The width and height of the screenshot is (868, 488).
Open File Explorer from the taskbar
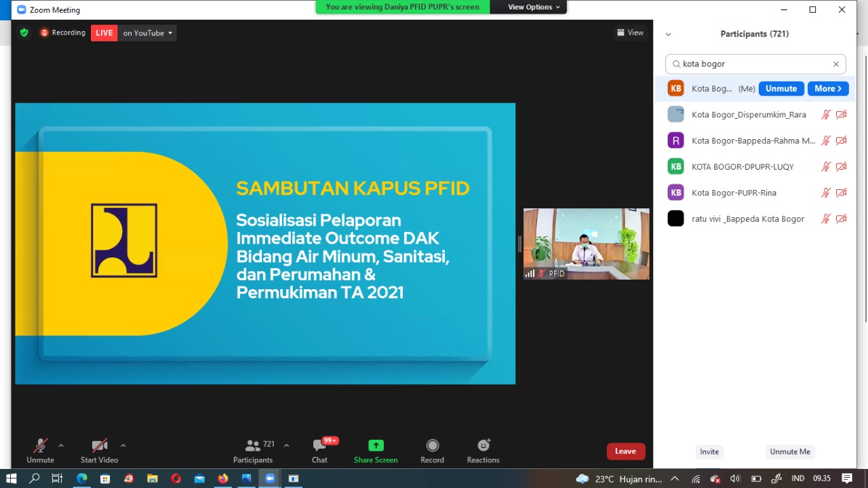(153, 478)
